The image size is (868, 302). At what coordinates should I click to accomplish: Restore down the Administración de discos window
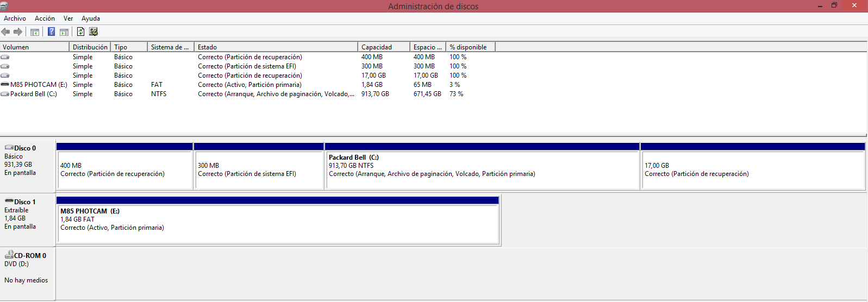coord(834,5)
